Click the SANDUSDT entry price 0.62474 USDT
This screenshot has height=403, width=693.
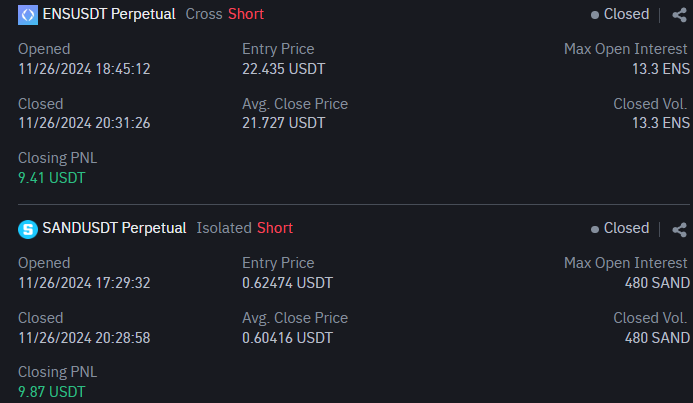pos(287,283)
